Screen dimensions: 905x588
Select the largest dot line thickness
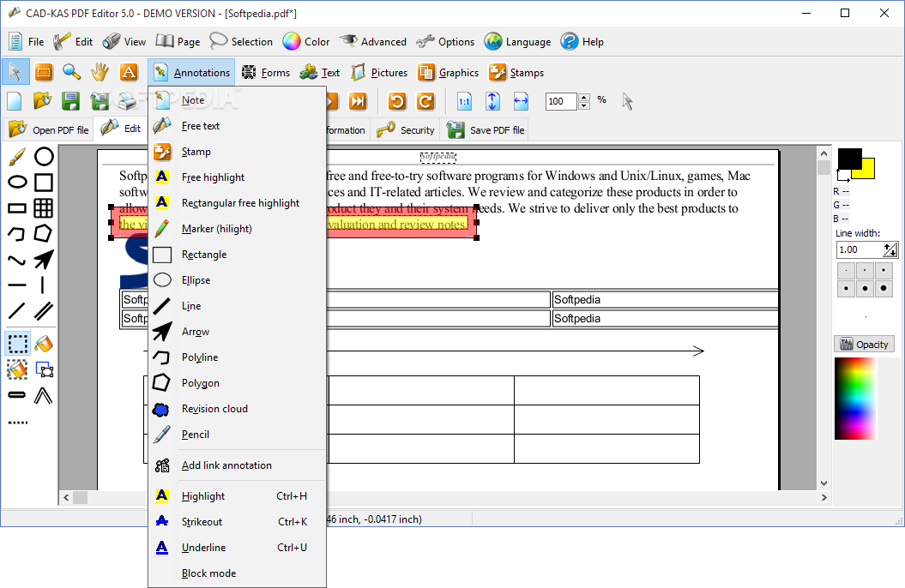point(883,288)
